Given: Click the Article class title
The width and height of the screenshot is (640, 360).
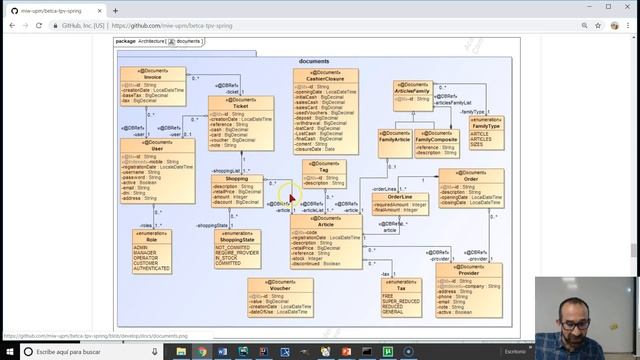Looking at the screenshot, I should pos(326,224).
